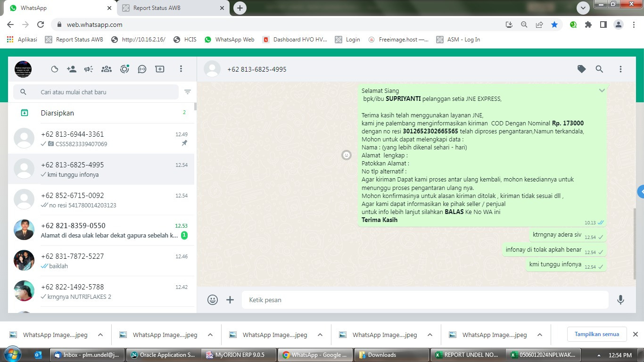Close the Report Status AWB tab

pos(223,8)
